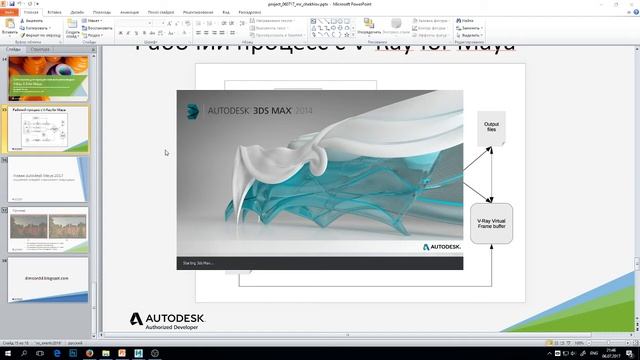Viewport: 640px width, 360px height.
Task: Click Convert to SmartArt button
Action: (278, 36)
